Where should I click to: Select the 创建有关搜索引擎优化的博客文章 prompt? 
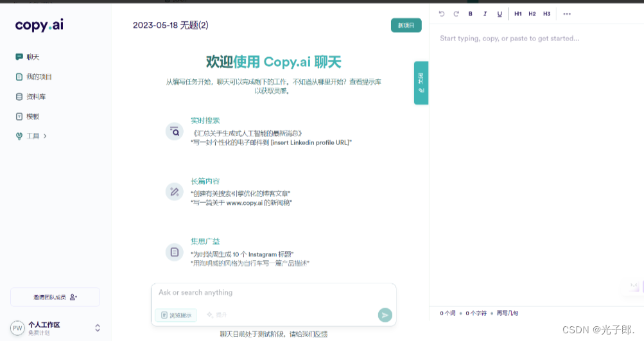(240, 193)
